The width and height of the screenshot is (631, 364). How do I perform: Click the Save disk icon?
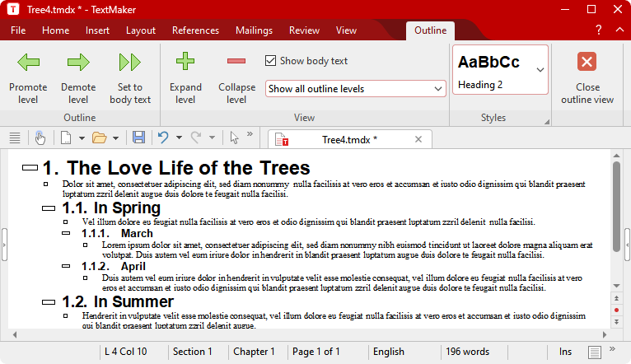coord(138,138)
